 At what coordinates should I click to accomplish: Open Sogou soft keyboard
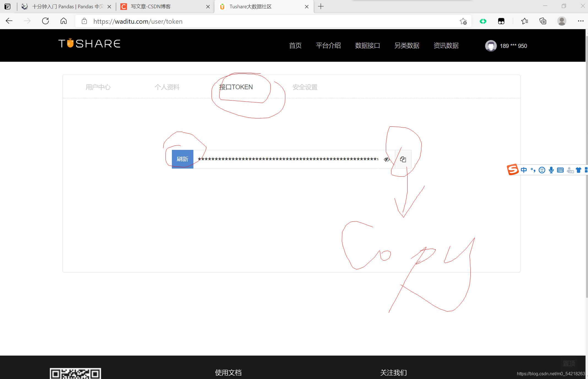click(560, 170)
